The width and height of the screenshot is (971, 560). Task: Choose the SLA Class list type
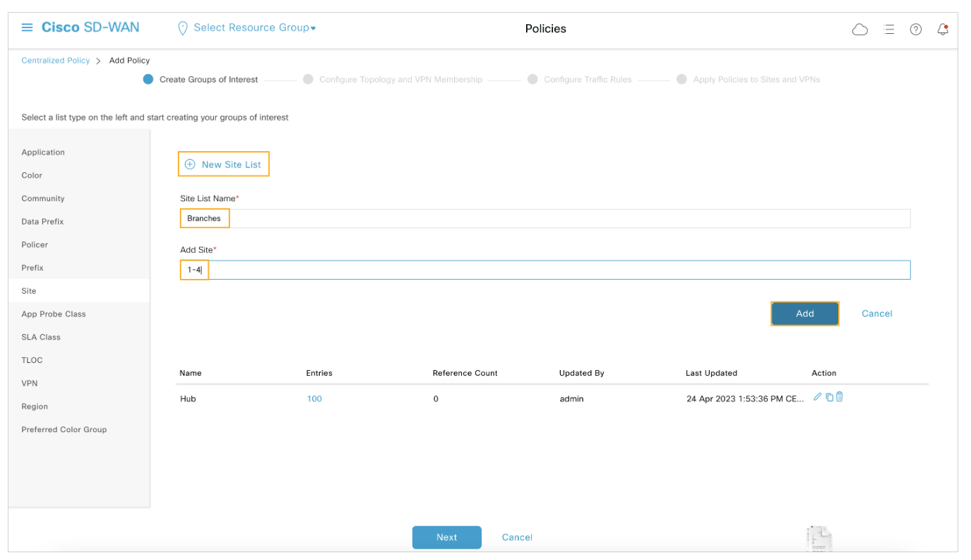41,337
